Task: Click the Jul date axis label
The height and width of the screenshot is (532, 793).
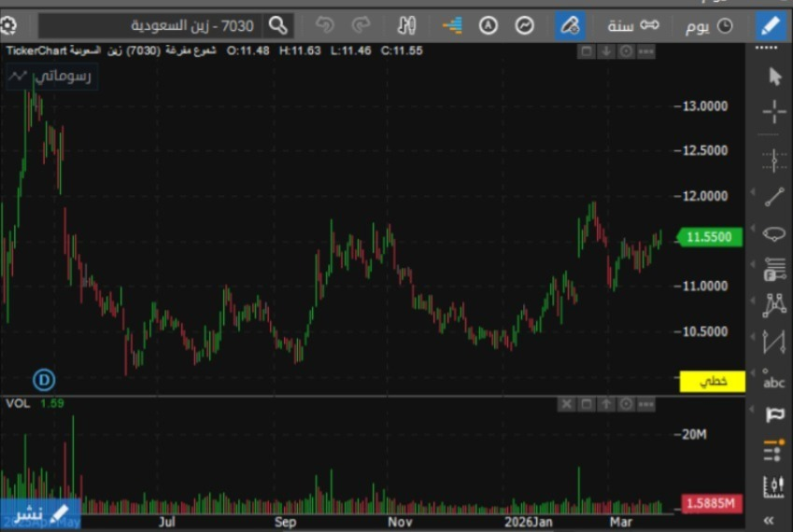Action: (167, 522)
